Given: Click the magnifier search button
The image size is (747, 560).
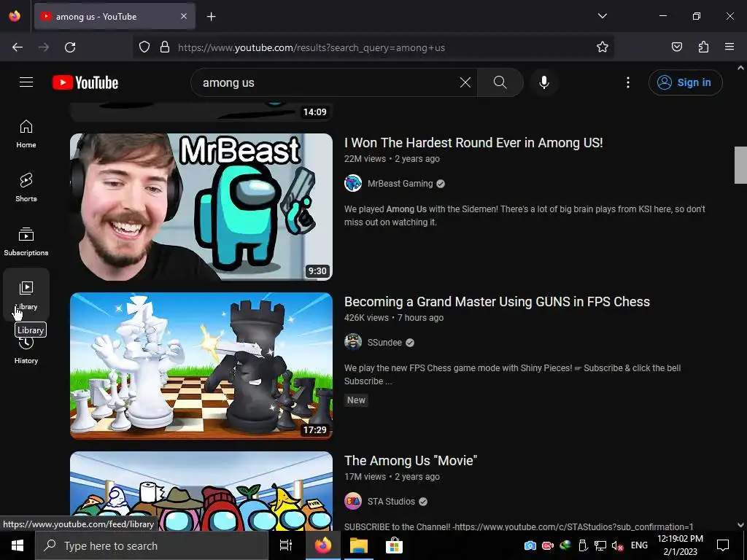Looking at the screenshot, I should [x=500, y=82].
